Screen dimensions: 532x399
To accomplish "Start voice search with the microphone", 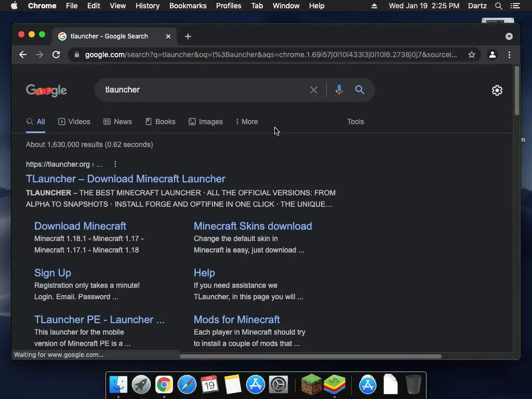I will pos(339,90).
